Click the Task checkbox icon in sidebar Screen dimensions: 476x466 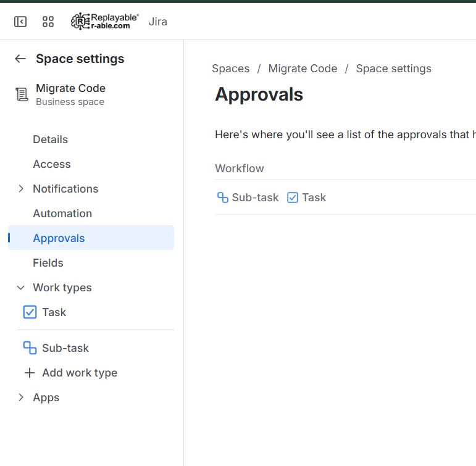coord(30,312)
